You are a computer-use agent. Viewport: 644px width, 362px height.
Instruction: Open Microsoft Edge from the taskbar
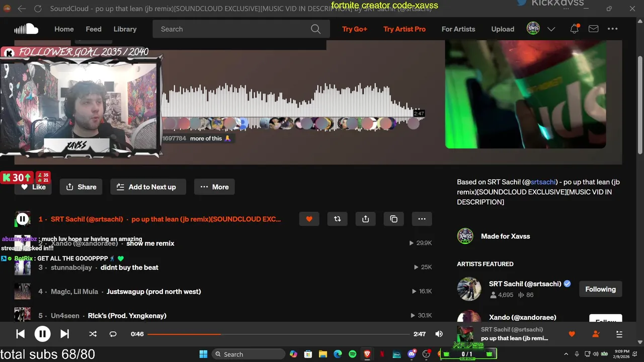click(338, 354)
